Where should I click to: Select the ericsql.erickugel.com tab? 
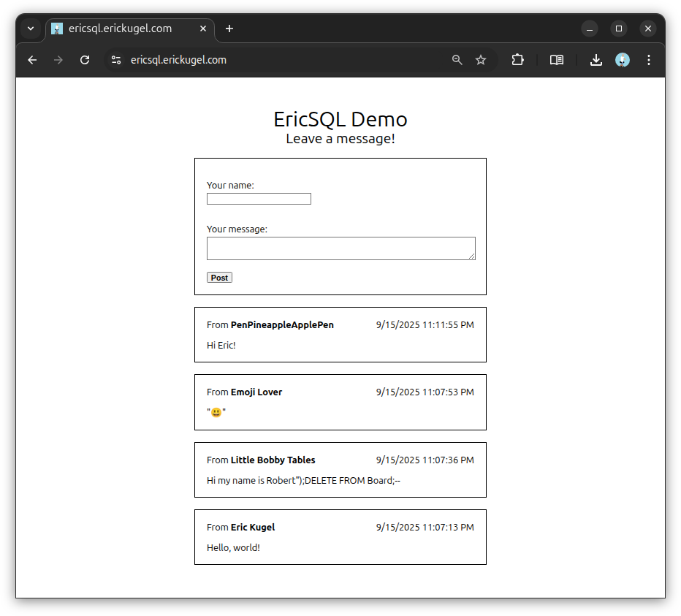tap(121, 28)
